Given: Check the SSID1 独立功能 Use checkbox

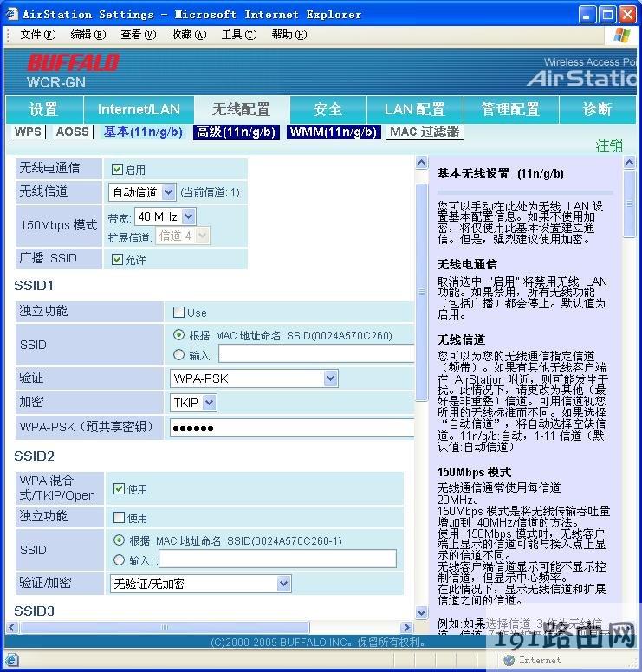Looking at the screenshot, I should click(178, 312).
